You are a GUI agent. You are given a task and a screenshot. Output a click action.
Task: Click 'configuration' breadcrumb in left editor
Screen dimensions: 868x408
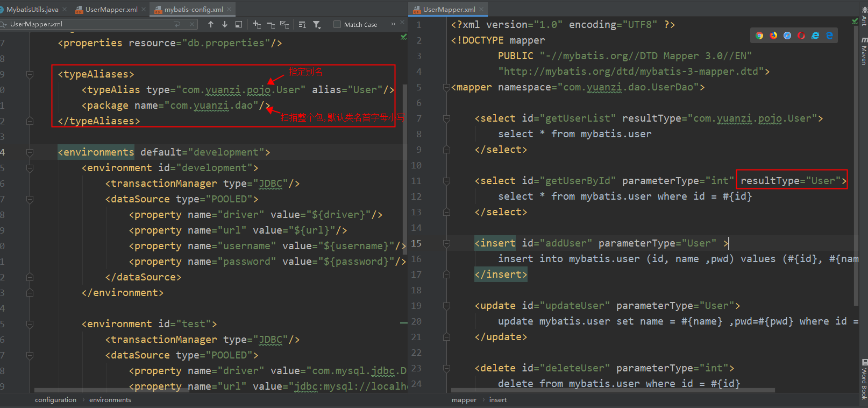pos(55,400)
